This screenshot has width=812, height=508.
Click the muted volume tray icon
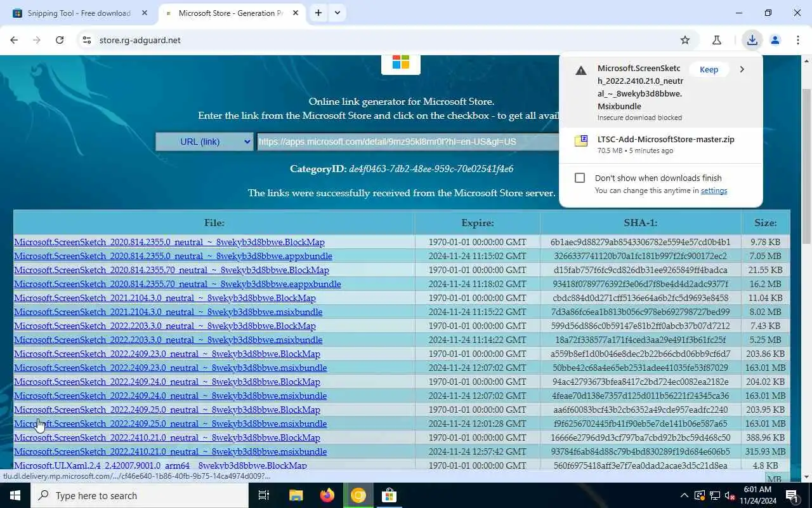(730, 495)
